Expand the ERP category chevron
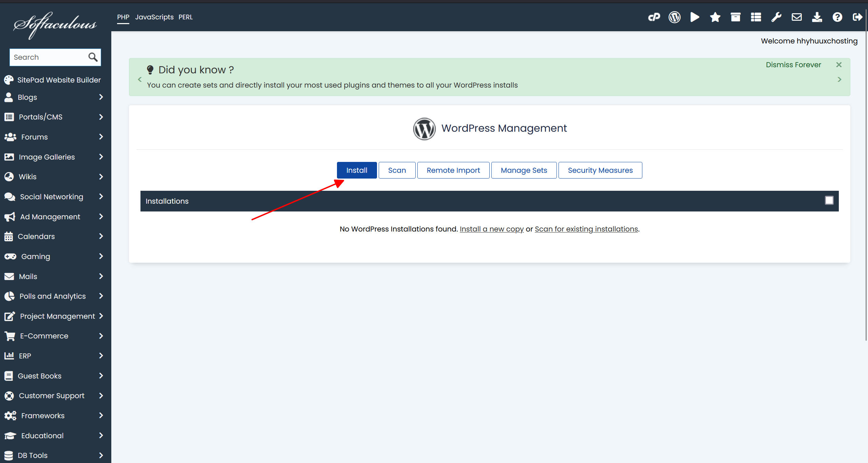868x463 pixels. [x=101, y=356]
